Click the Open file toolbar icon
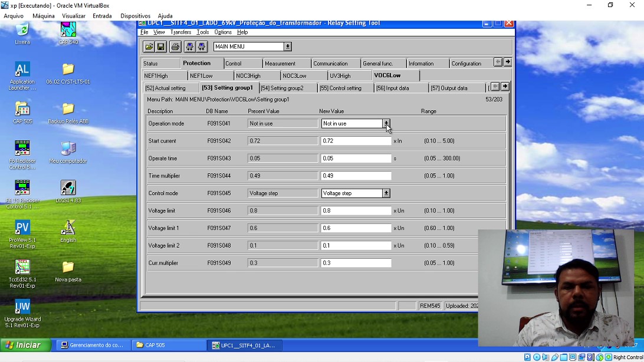The height and width of the screenshot is (362, 644). (x=149, y=47)
